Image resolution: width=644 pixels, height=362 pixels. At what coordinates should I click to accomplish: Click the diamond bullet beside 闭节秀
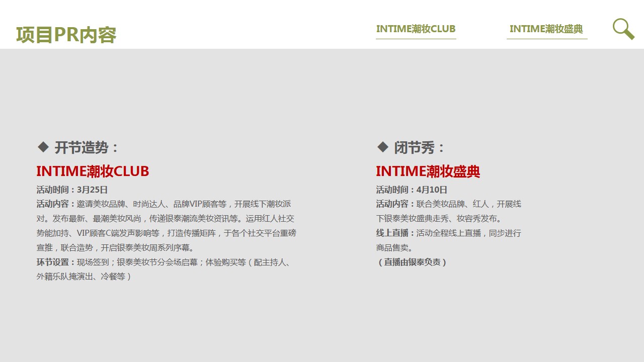[383, 147]
